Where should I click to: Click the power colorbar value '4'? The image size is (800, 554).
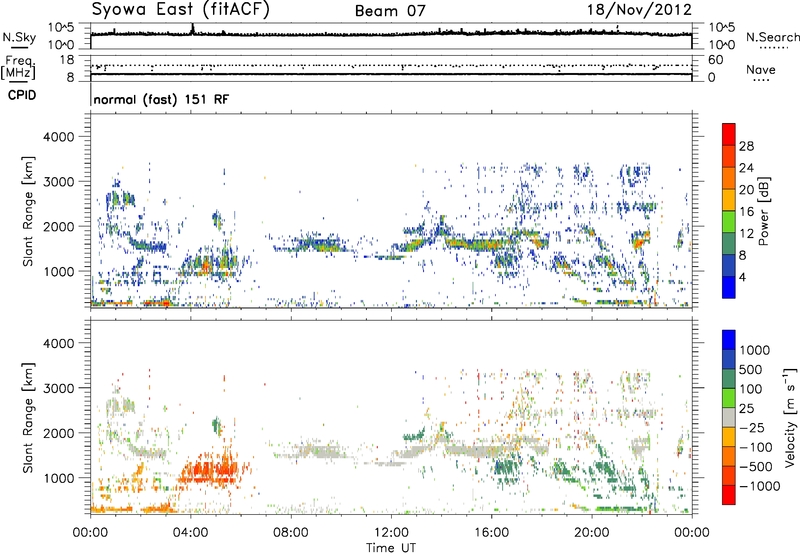pos(742,277)
